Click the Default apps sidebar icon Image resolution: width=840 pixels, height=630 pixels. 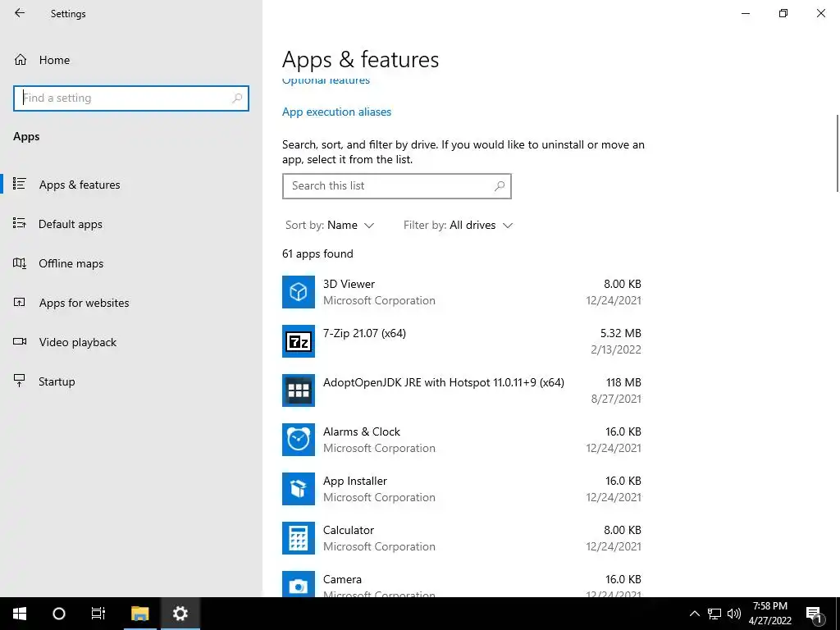coord(20,223)
